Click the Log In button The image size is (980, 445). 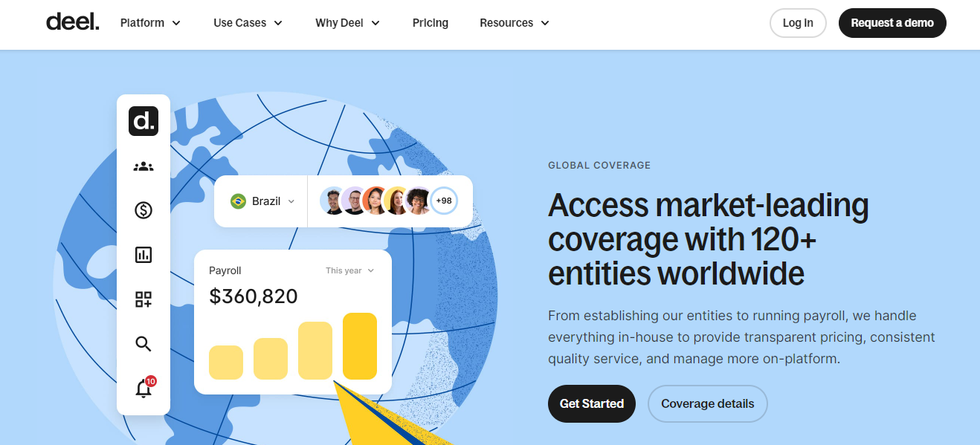(798, 23)
